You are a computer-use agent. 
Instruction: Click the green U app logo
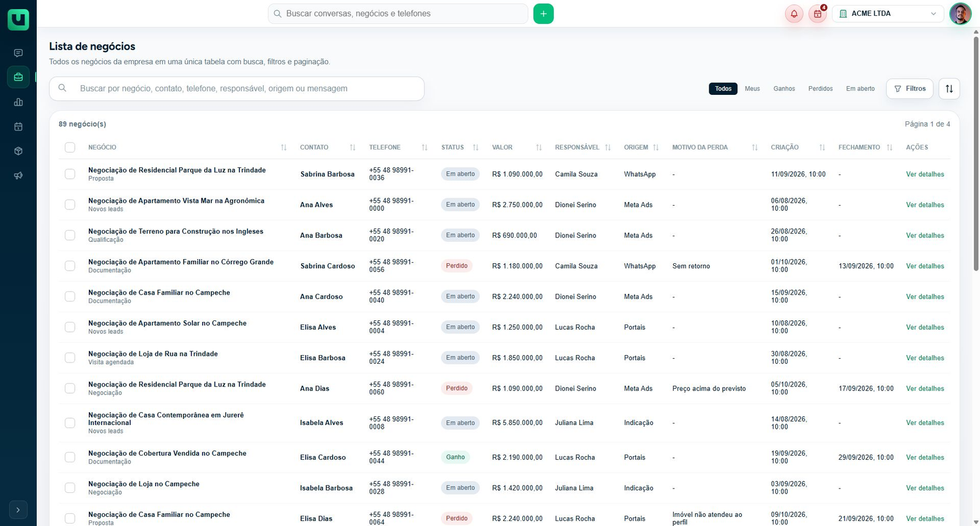click(x=18, y=20)
